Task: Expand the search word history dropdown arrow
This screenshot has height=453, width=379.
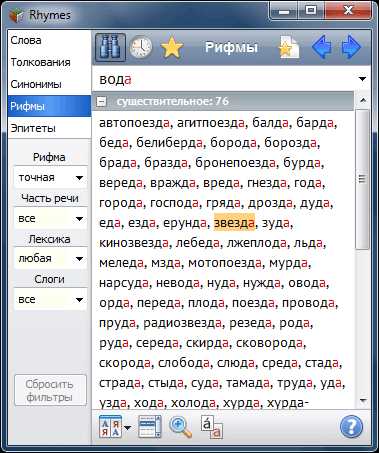Action: (x=362, y=79)
